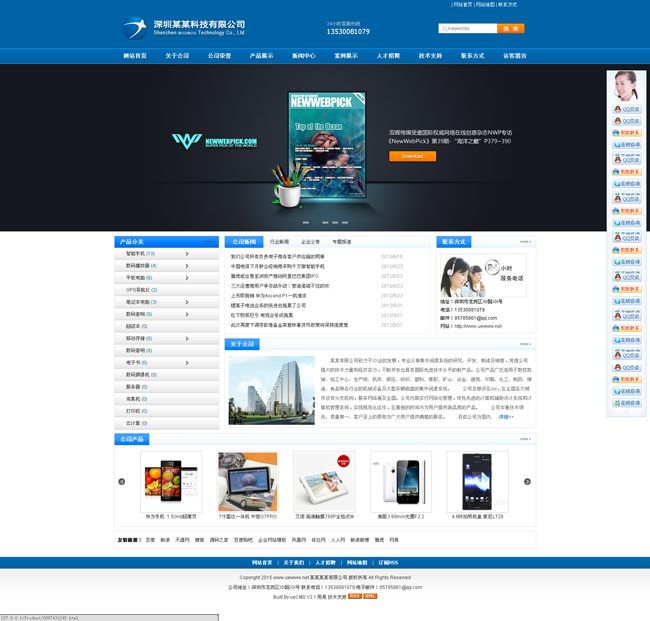Click the orange RSS badge in footer

tap(354, 596)
